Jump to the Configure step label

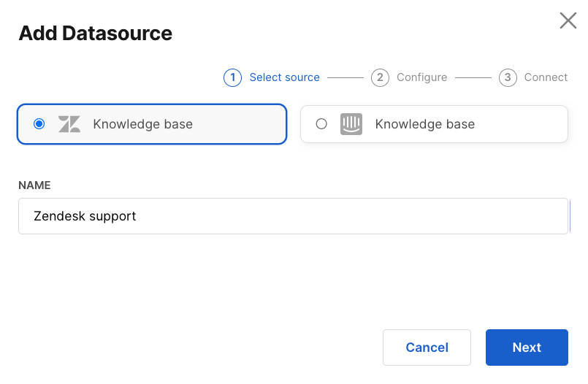[x=421, y=77]
